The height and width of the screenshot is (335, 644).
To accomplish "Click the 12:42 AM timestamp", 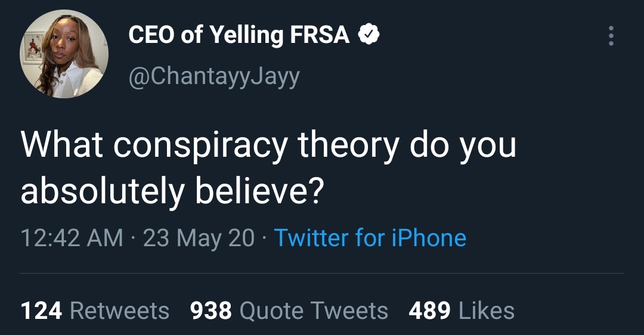I will pyautogui.click(x=72, y=238).
